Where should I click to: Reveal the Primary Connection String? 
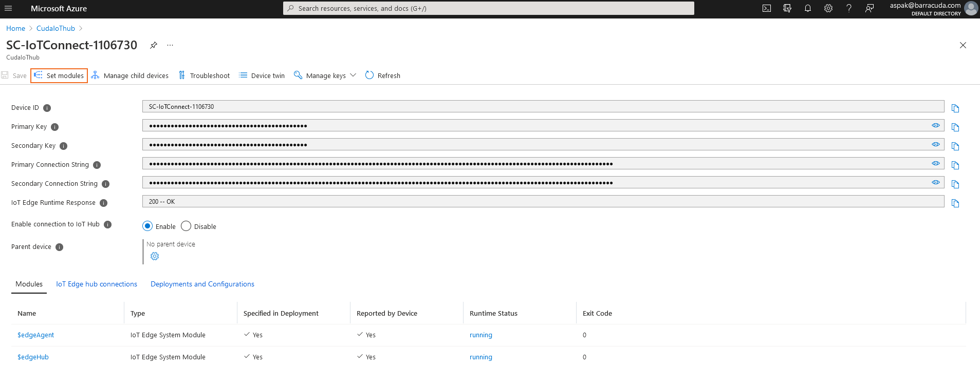(x=936, y=163)
